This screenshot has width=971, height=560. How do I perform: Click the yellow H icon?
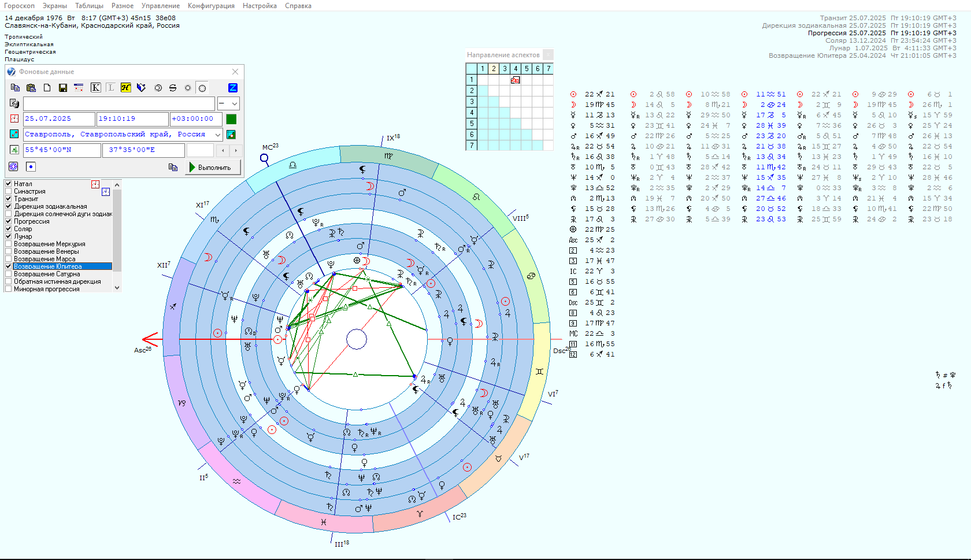[125, 88]
